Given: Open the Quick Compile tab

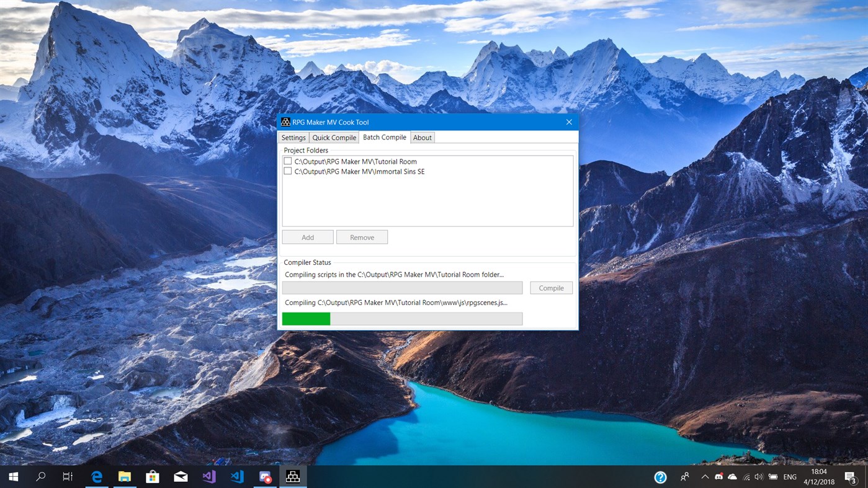Looking at the screenshot, I should tap(334, 138).
